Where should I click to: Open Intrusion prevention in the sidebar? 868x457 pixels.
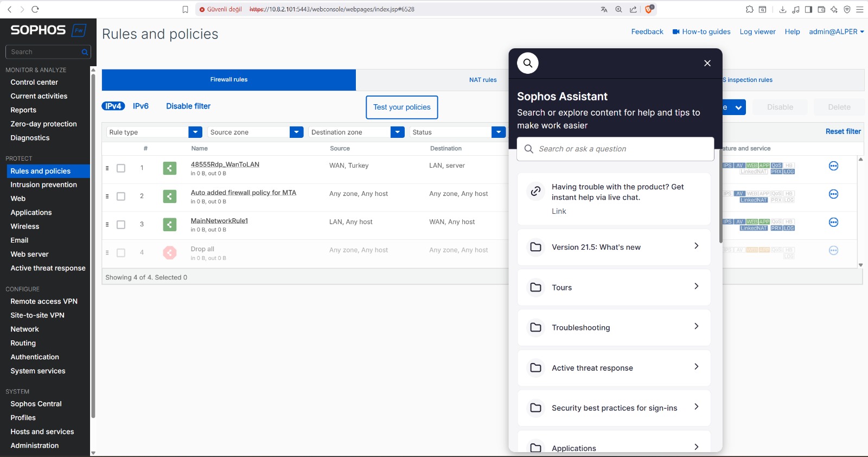(x=43, y=185)
